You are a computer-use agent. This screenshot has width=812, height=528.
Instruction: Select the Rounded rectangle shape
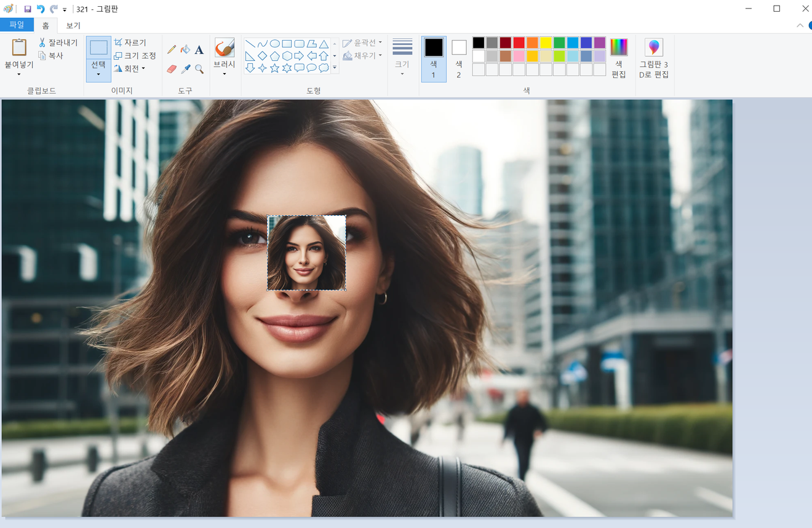coord(299,44)
